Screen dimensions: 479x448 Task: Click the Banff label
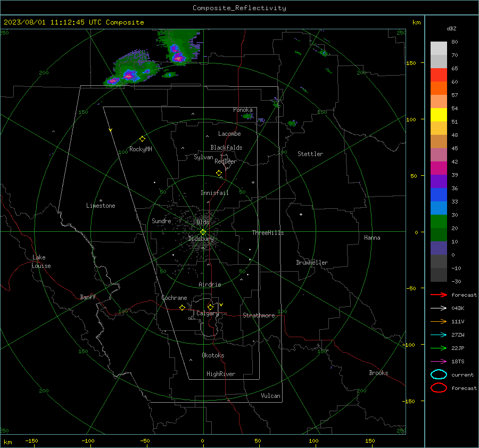pyautogui.click(x=88, y=297)
